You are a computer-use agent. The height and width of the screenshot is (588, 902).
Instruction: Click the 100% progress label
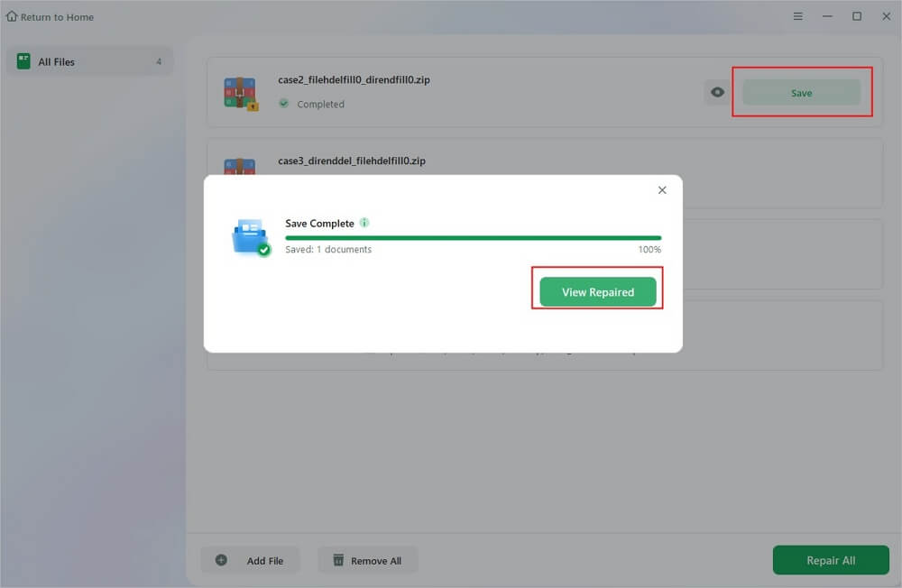tap(649, 249)
